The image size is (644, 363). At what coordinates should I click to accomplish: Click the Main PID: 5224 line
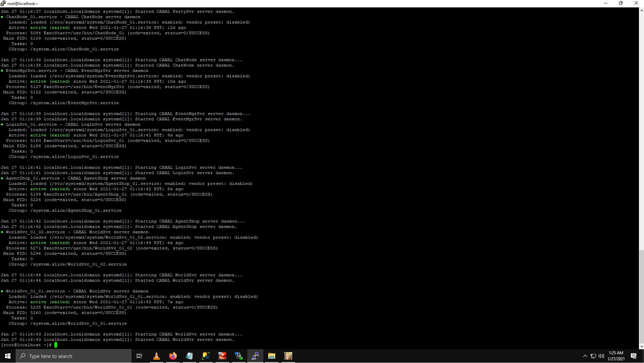click(x=66, y=200)
